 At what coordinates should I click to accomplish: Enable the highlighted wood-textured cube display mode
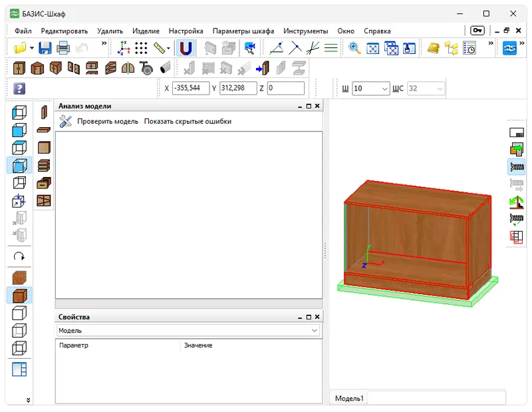pos(19,296)
